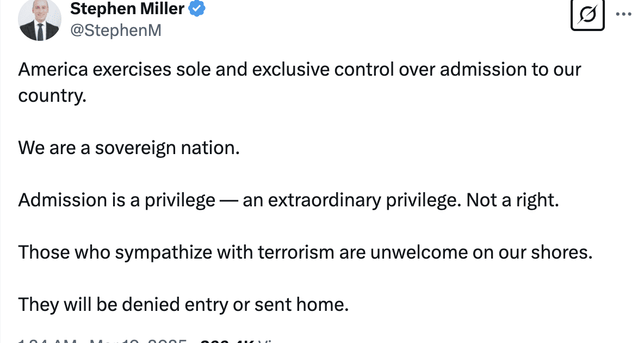Open the Grok explain-post icon

point(587,15)
